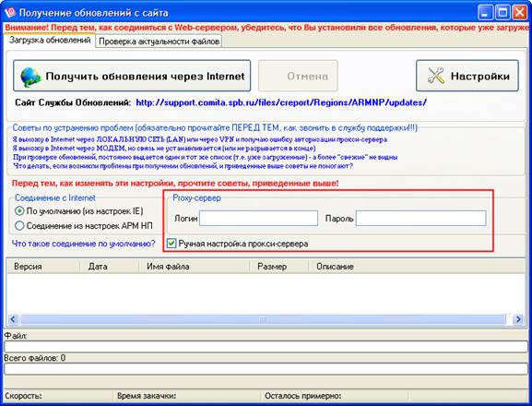Click the wrench and screwdriver Настройки icon
The image size is (532, 406).
tap(435, 76)
